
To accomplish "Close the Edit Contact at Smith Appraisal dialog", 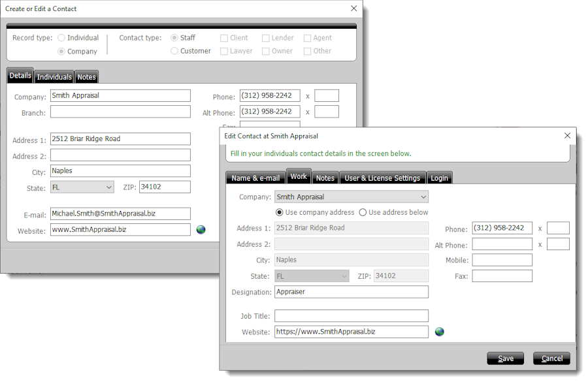I will coord(567,136).
